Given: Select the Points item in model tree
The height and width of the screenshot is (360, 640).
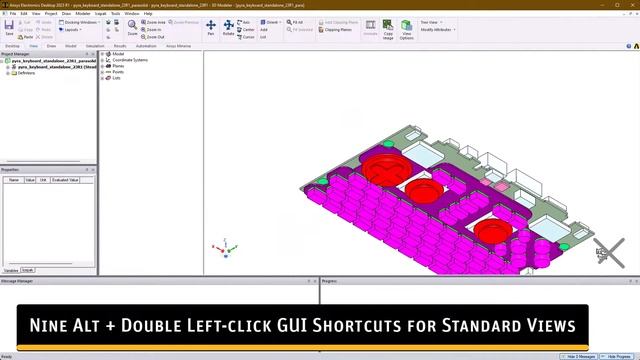Looking at the screenshot, I should point(118,72).
